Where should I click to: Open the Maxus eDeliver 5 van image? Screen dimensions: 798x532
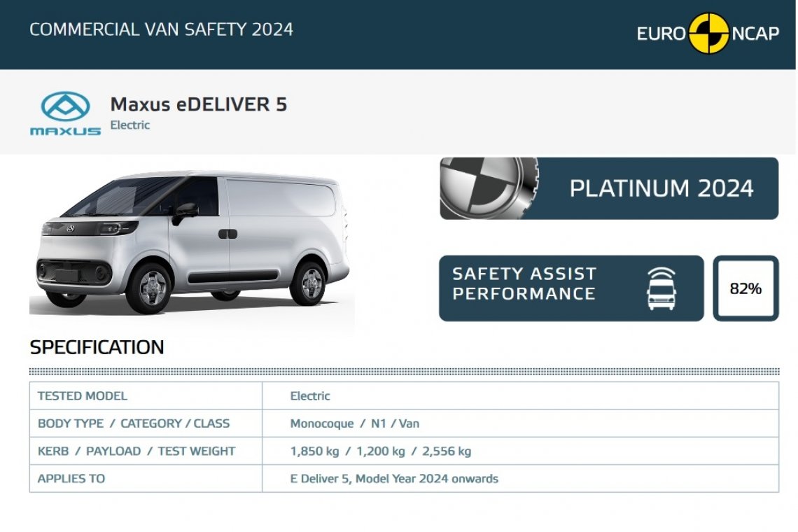[192, 244]
